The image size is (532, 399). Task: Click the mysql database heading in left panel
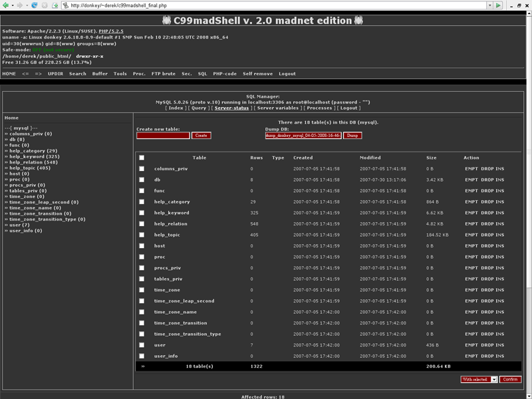[x=21, y=128]
